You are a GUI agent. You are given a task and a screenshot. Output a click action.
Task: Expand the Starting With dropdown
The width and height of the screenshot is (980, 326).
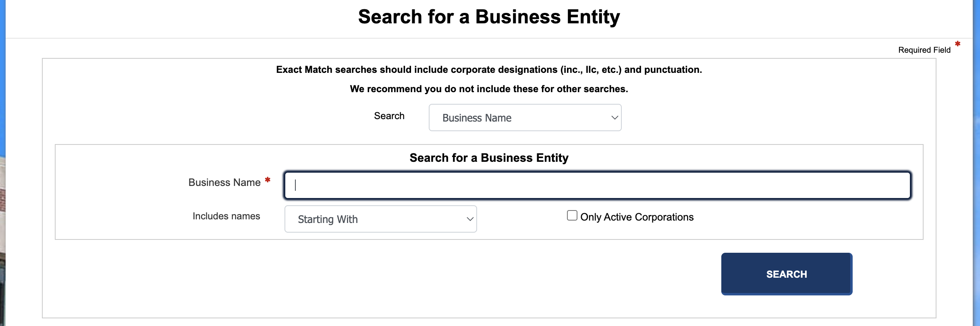[380, 219]
